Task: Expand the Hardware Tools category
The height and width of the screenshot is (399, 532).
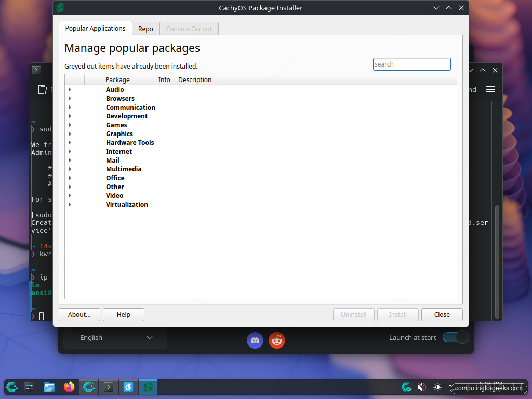Action: (70, 142)
